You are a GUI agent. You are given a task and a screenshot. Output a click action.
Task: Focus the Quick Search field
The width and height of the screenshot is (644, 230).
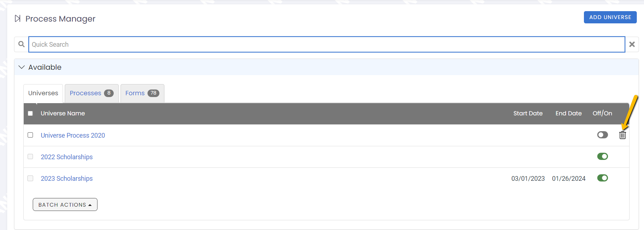point(327,44)
